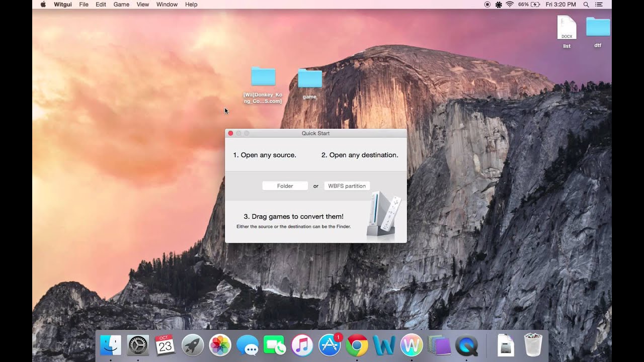Open the Help menu
Screen dimensions: 644x362
(x=191, y=5)
